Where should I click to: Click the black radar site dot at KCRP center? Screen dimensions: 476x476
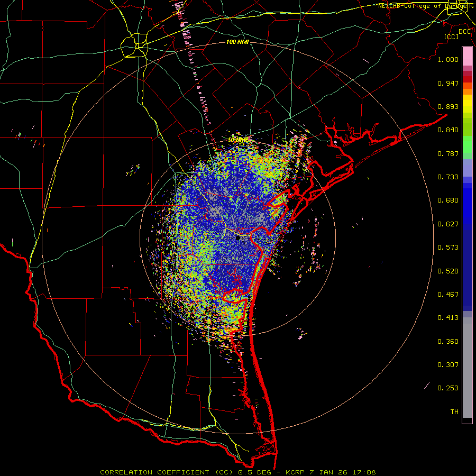pos(237,239)
